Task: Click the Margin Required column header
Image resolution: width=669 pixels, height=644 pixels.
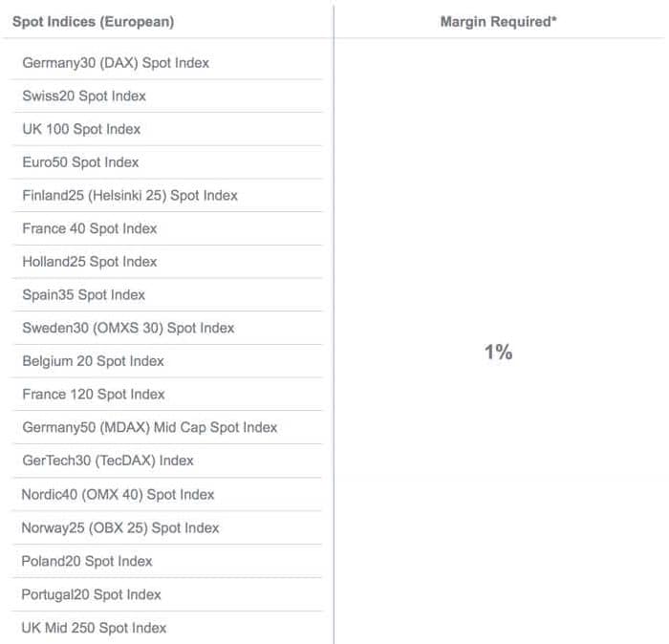Action: tap(498, 21)
